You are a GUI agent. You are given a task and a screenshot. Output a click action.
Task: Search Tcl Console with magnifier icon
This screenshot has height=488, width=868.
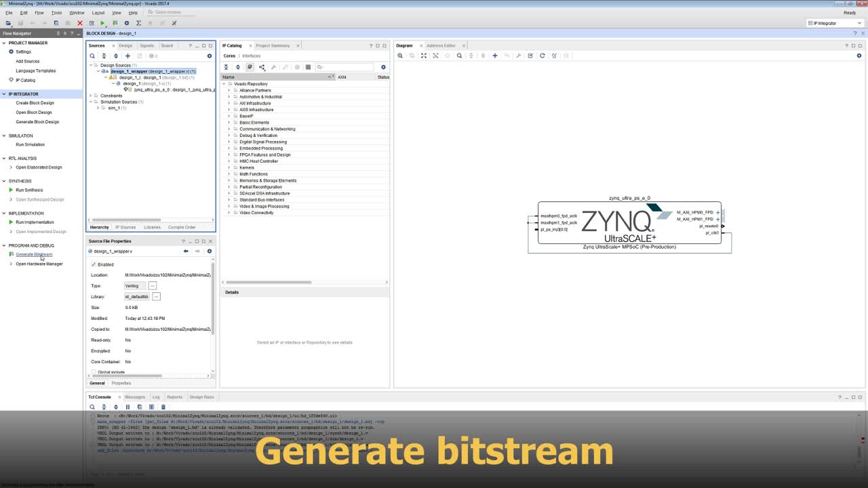click(92, 407)
